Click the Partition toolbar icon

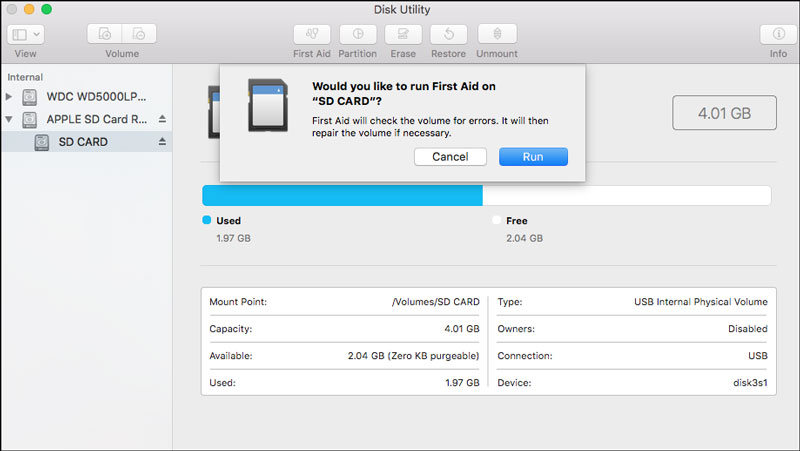357,33
